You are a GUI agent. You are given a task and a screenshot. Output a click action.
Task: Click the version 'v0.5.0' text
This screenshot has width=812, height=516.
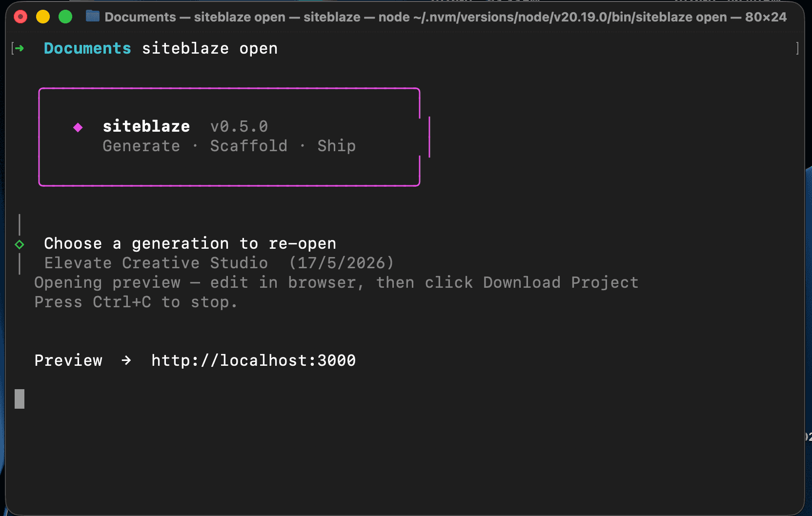tap(239, 127)
